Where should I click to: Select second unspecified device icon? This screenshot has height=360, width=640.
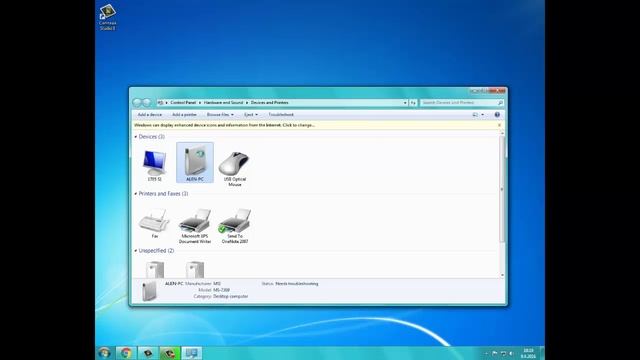point(195,269)
